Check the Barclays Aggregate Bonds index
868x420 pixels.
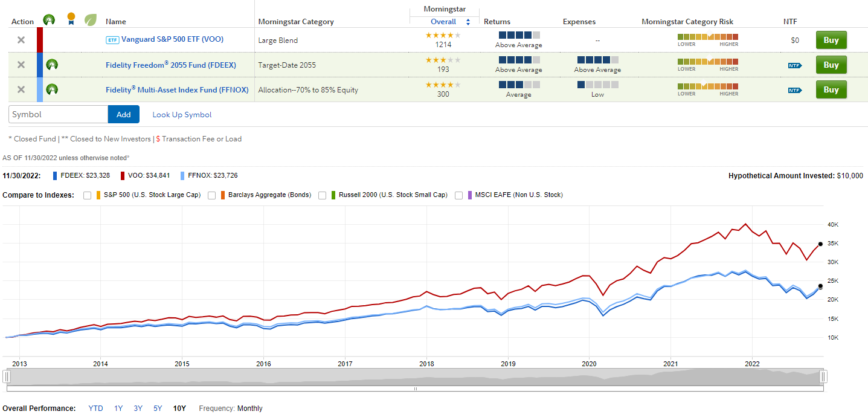(212, 195)
